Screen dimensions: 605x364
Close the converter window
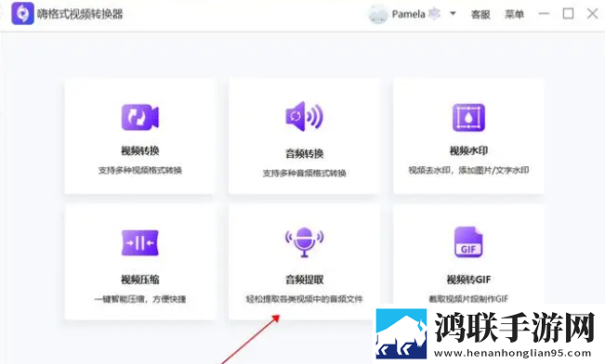(593, 14)
